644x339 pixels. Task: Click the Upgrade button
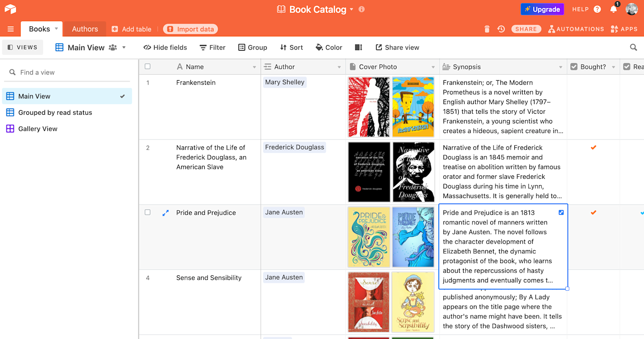[x=542, y=9]
